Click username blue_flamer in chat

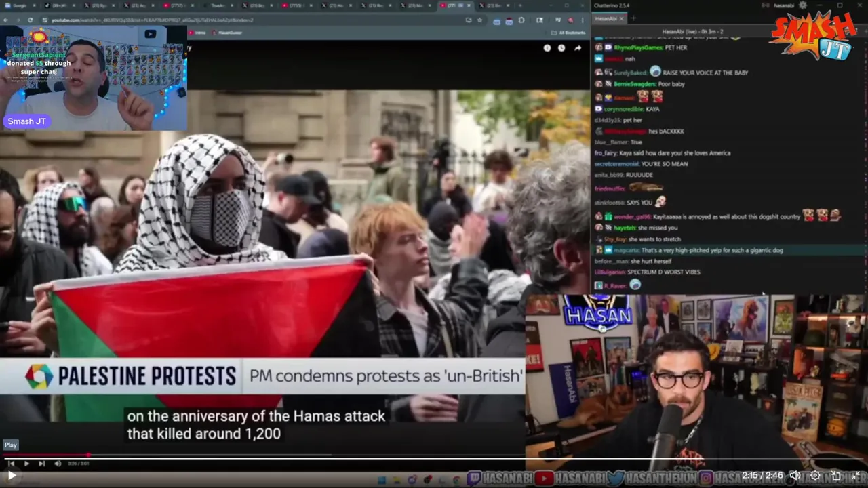tap(611, 142)
